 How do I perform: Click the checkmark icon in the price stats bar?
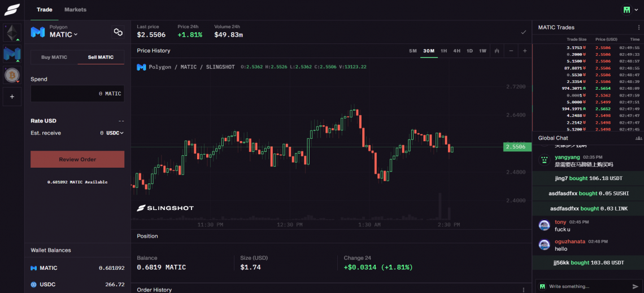click(523, 32)
